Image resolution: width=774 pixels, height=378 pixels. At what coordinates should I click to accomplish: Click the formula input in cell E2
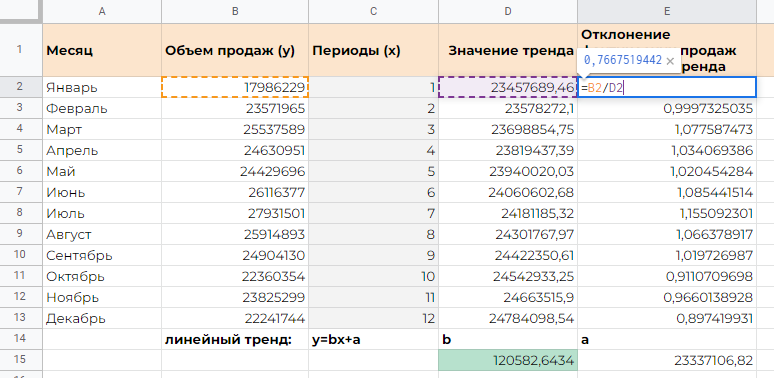(666, 87)
